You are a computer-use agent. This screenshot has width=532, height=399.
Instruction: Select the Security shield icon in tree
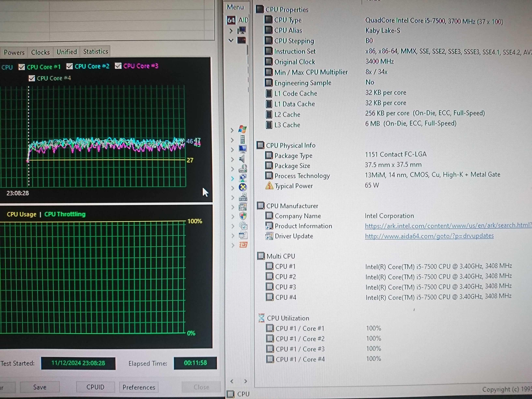point(243,216)
